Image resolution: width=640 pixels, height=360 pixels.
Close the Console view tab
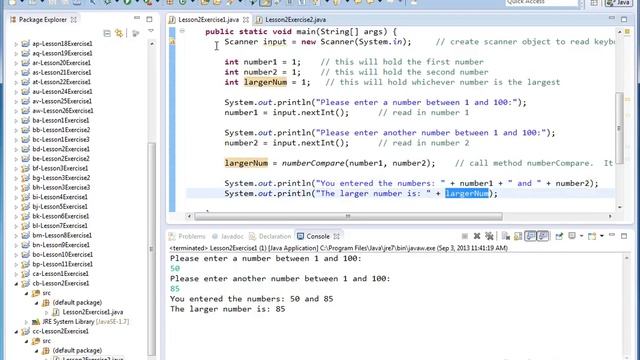(x=336, y=236)
